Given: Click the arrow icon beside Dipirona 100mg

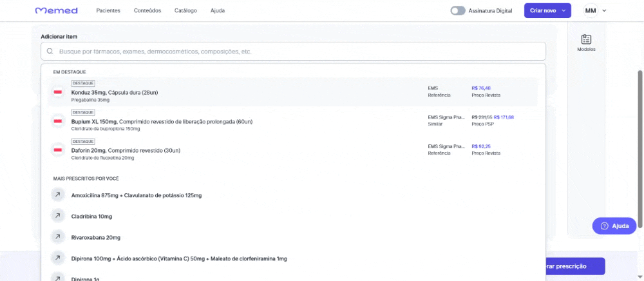Looking at the screenshot, I should (x=57, y=258).
